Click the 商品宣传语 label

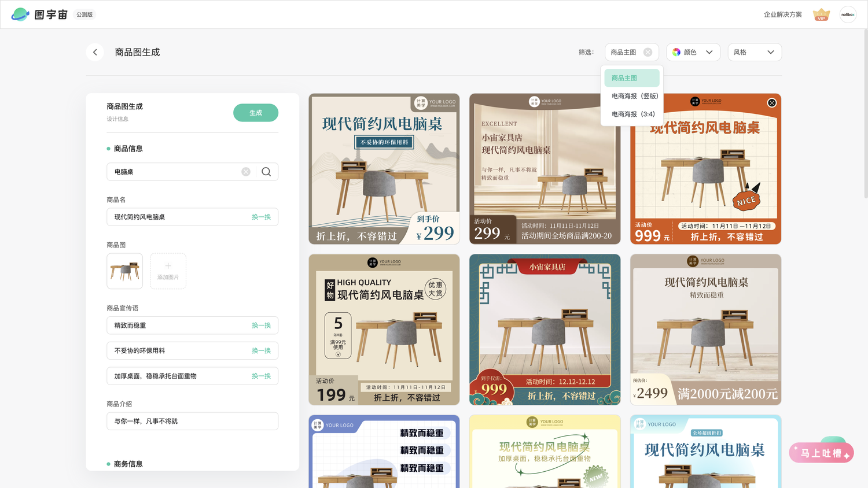(x=123, y=308)
